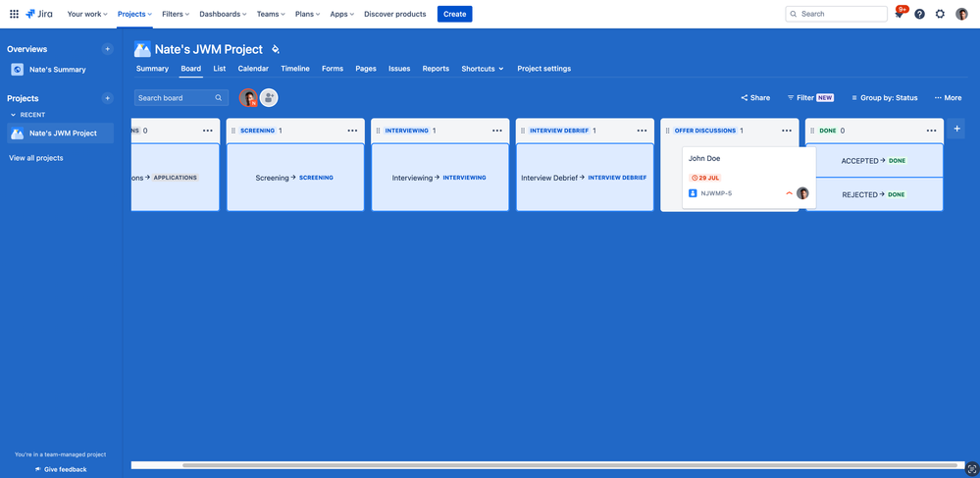Click the Share button
The height and width of the screenshot is (478, 980).
[755, 97]
